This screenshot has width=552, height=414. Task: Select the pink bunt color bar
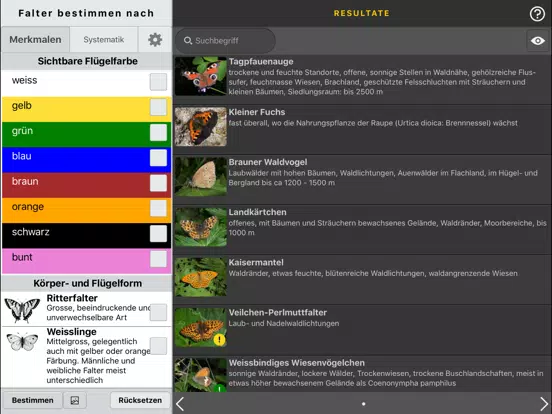coord(87,261)
